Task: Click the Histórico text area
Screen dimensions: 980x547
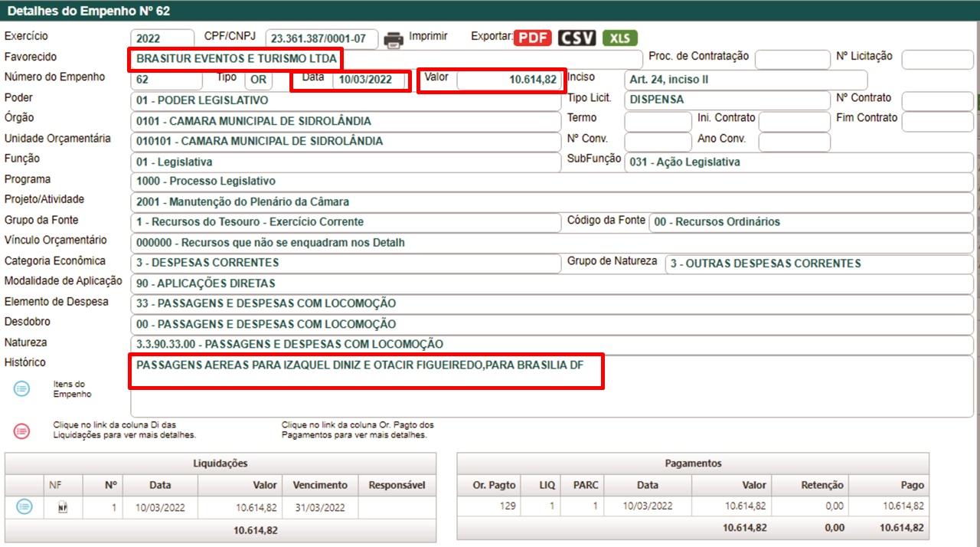Action: pos(551,387)
